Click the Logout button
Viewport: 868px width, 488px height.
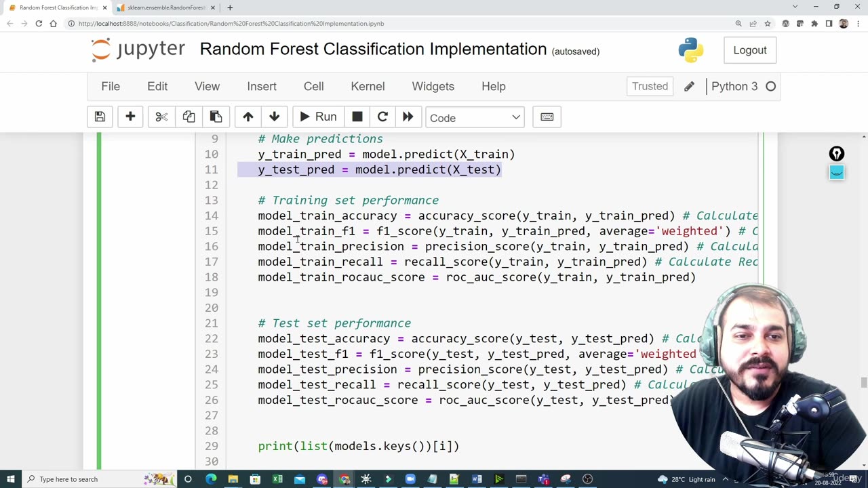pyautogui.click(x=749, y=50)
